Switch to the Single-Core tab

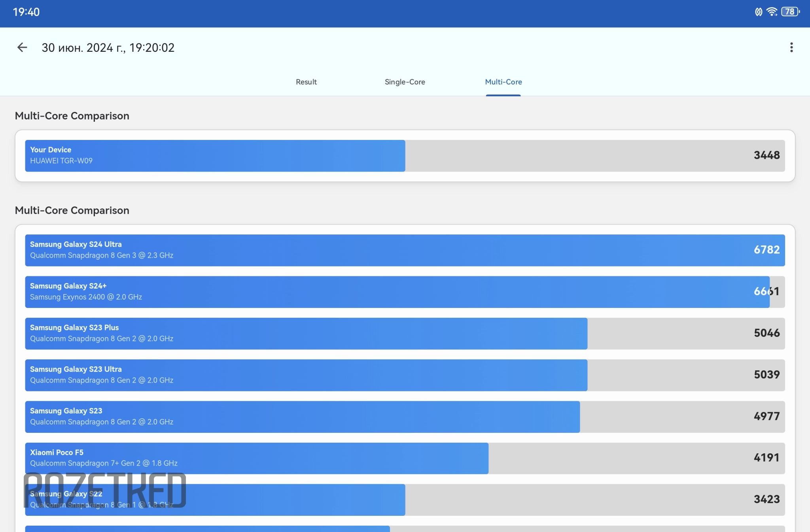(x=405, y=82)
